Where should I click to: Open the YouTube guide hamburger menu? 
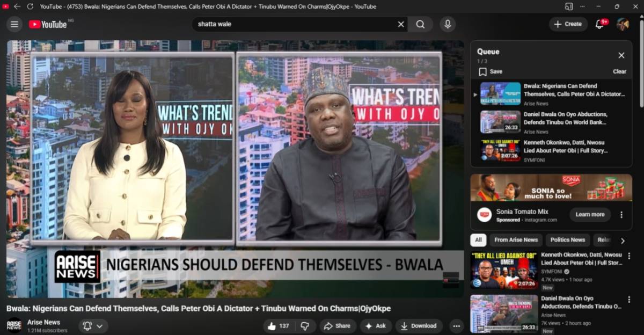point(14,24)
